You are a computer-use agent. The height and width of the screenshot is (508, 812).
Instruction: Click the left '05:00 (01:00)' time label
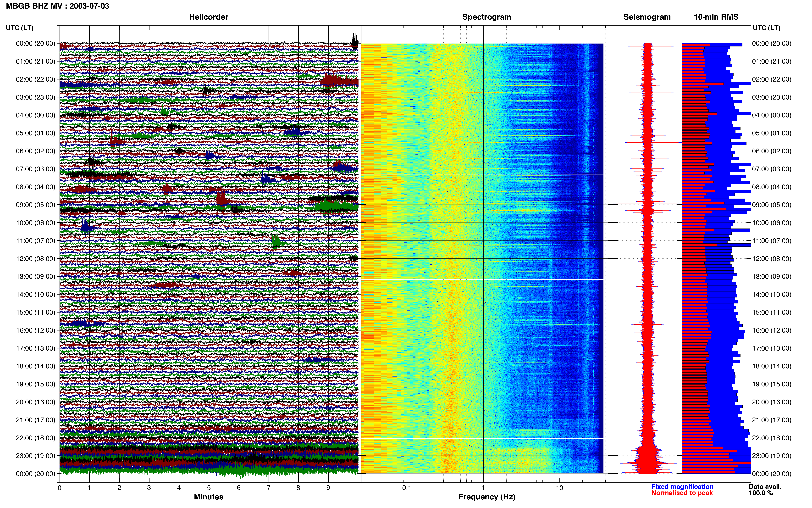coord(36,133)
